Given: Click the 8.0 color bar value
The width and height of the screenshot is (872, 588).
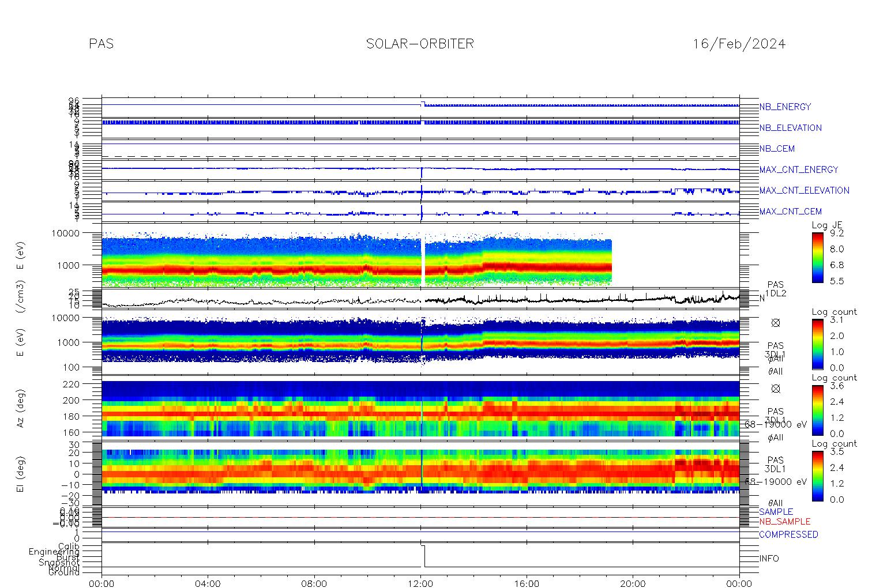Looking at the screenshot, I should point(837,249).
